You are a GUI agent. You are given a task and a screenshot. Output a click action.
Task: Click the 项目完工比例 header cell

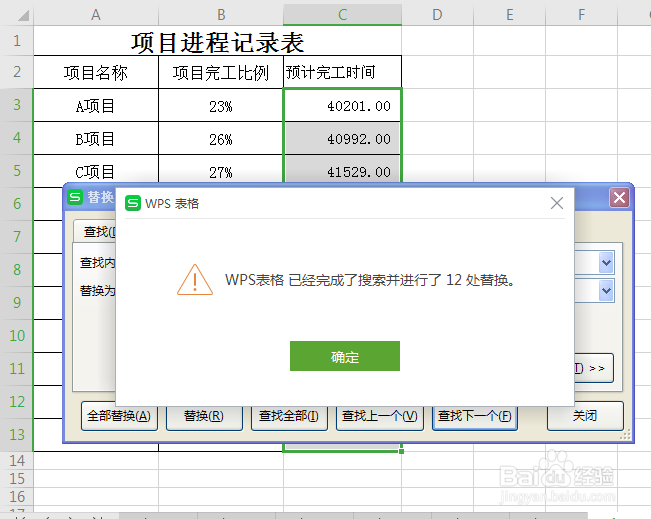(x=221, y=72)
